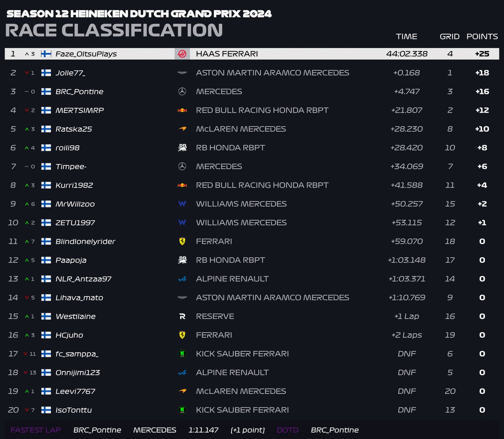Click KICK SAUBER FERRARI in IsoTonttu row
Screen dimensions: 504x439
pyautogui.click(x=242, y=410)
